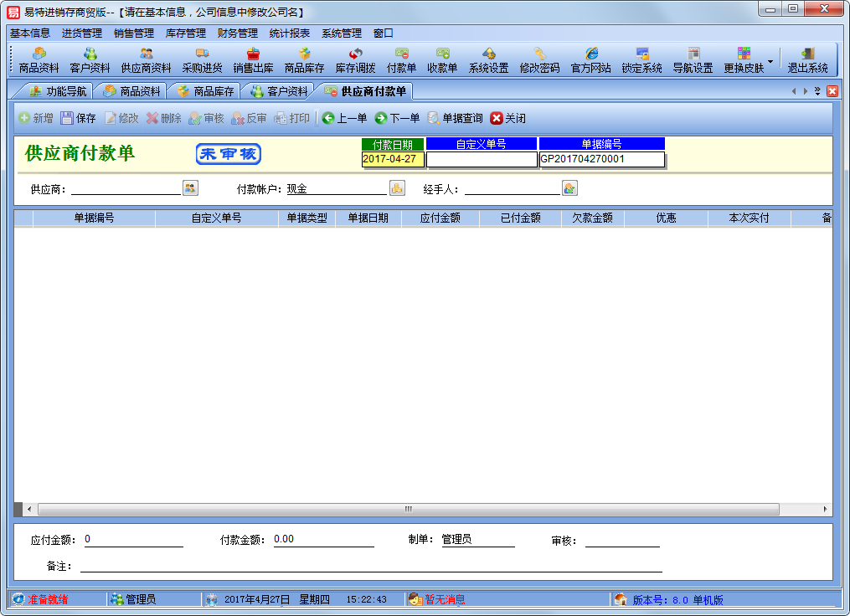850x616 pixels.
Task: Show the tab list dropdown arrows
Action: (817, 91)
